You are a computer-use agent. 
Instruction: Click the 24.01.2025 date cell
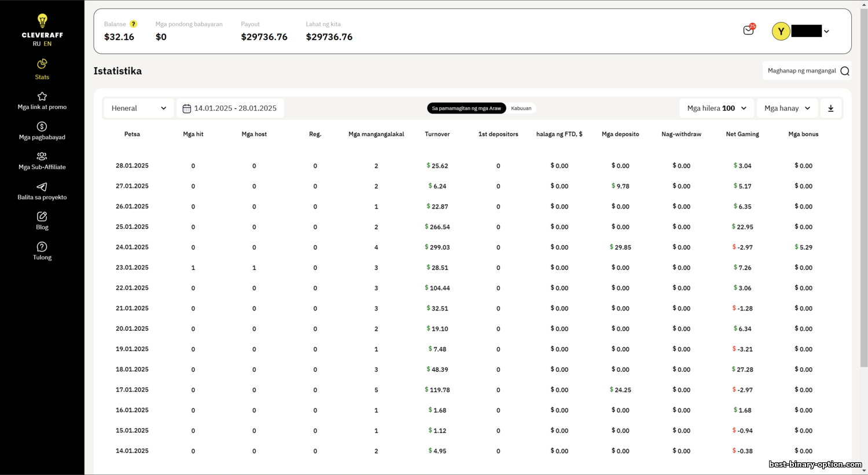[x=132, y=247]
